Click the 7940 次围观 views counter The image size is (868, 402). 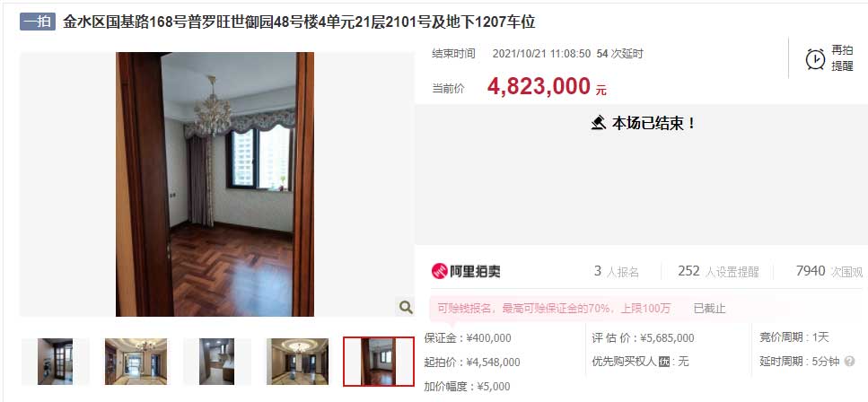pos(829,271)
